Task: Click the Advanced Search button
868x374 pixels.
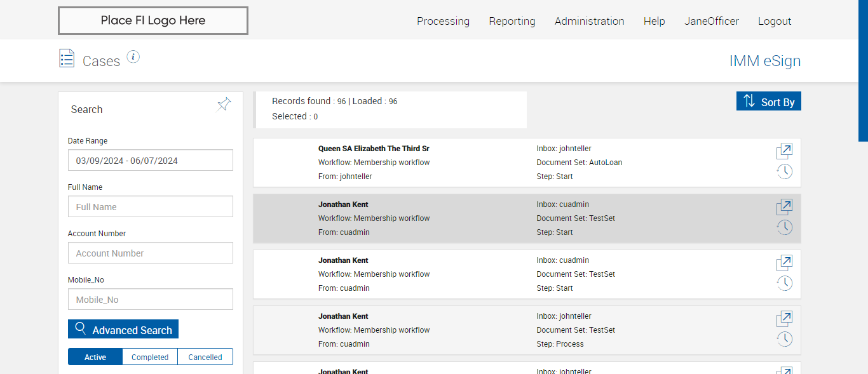Action: coord(123,330)
